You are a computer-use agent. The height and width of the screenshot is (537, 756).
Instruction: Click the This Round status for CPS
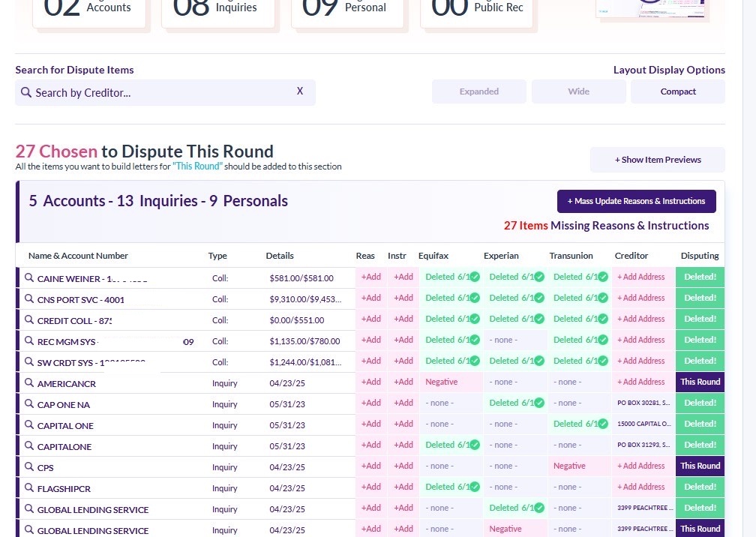(699, 466)
